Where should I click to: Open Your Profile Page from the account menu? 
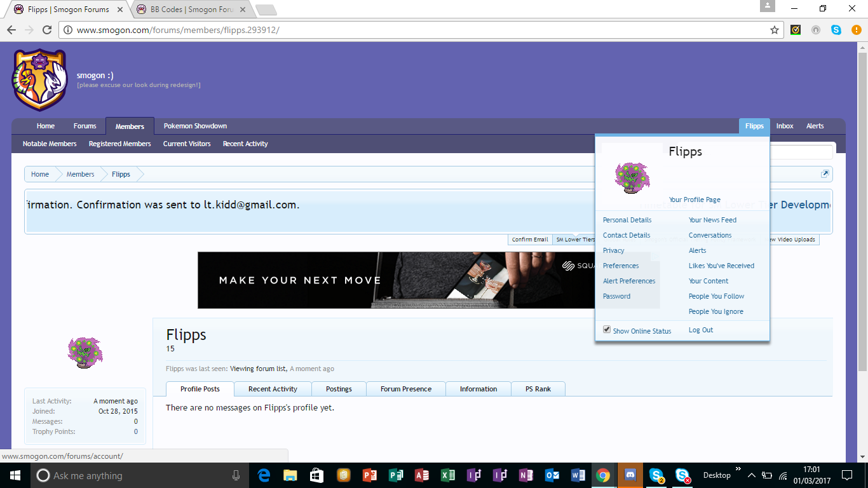(695, 200)
